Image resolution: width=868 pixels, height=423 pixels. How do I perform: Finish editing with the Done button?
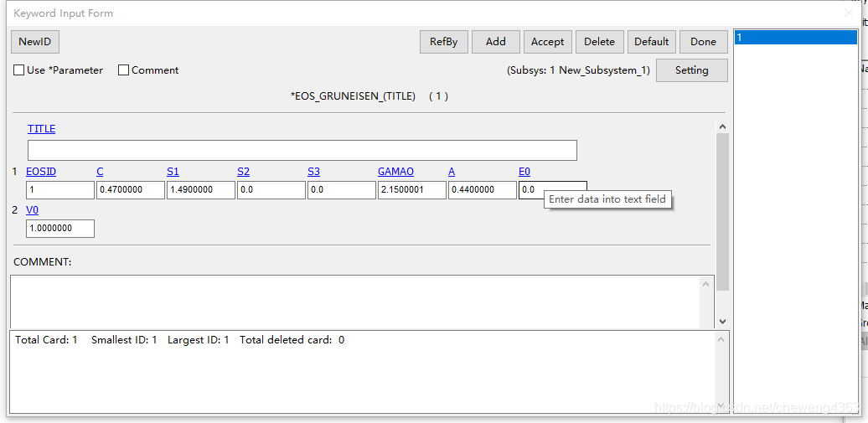704,42
